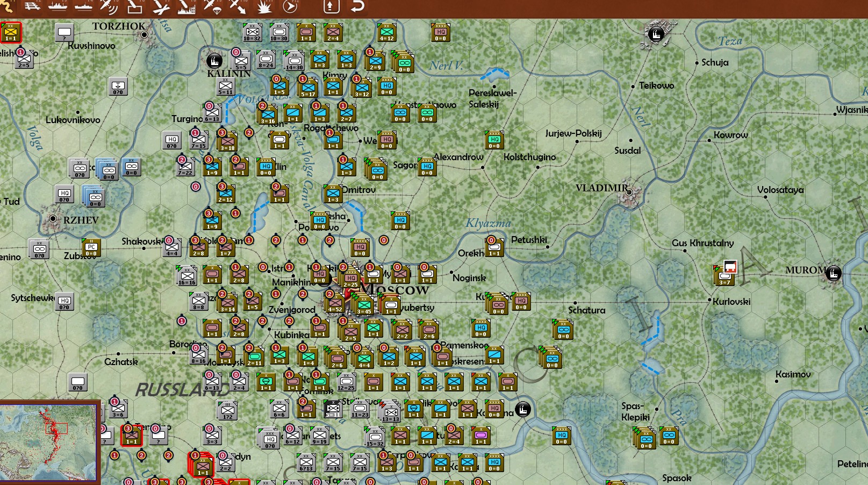The image size is (868, 485).
Task: Click the circled play arrow toolbar icon
Action: click(x=290, y=6)
